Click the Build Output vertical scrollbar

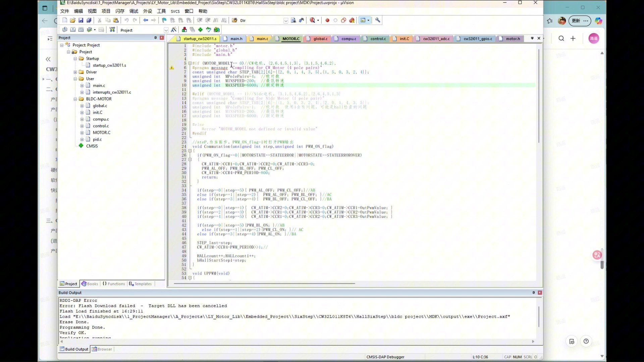coord(539,316)
